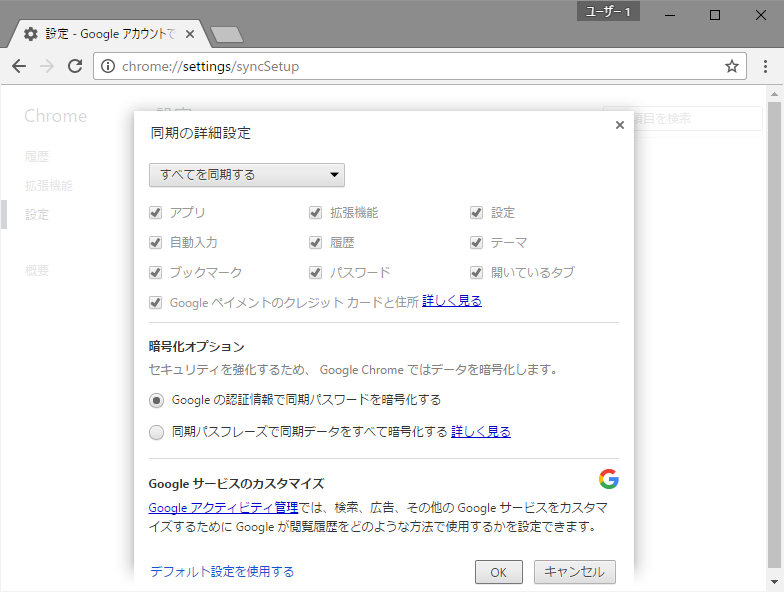The height and width of the screenshot is (592, 784).
Task: Minimize the Chrome window
Action: 670,15
